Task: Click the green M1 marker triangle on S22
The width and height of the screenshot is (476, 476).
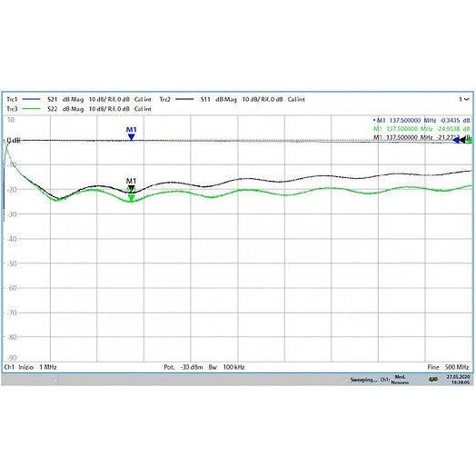Action: (131, 198)
